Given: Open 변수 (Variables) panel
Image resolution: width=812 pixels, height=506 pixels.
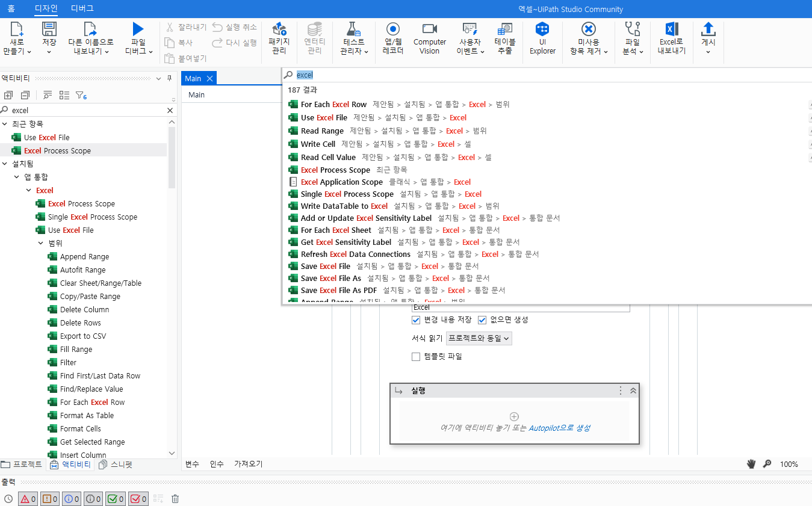Looking at the screenshot, I should pyautogui.click(x=192, y=464).
